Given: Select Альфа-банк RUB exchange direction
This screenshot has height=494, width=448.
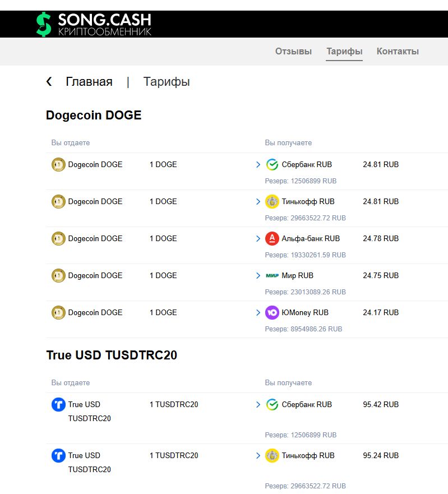Looking at the screenshot, I should [311, 238].
